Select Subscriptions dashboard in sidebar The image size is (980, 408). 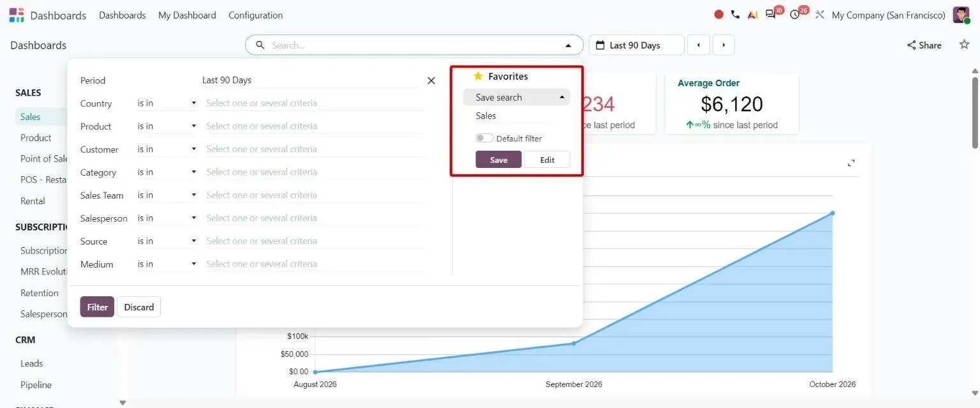coord(43,250)
